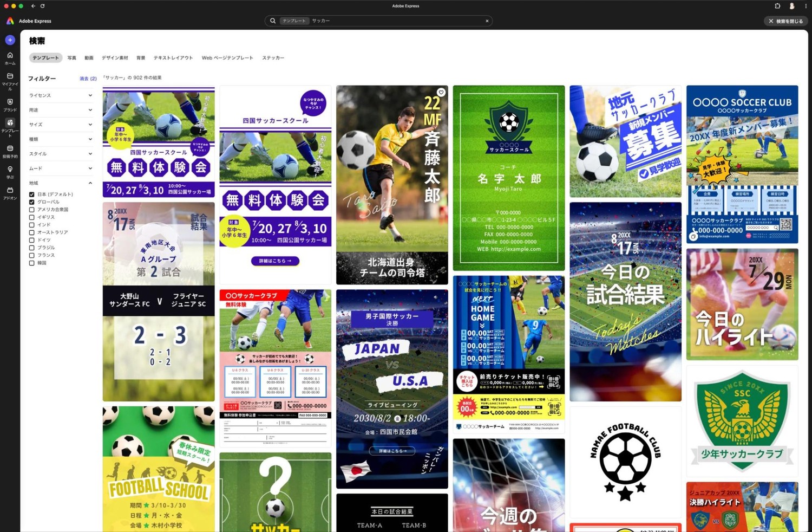Open the JAPAN vs U.S.A template thumbnail
The width and height of the screenshot is (812, 532).
point(392,388)
